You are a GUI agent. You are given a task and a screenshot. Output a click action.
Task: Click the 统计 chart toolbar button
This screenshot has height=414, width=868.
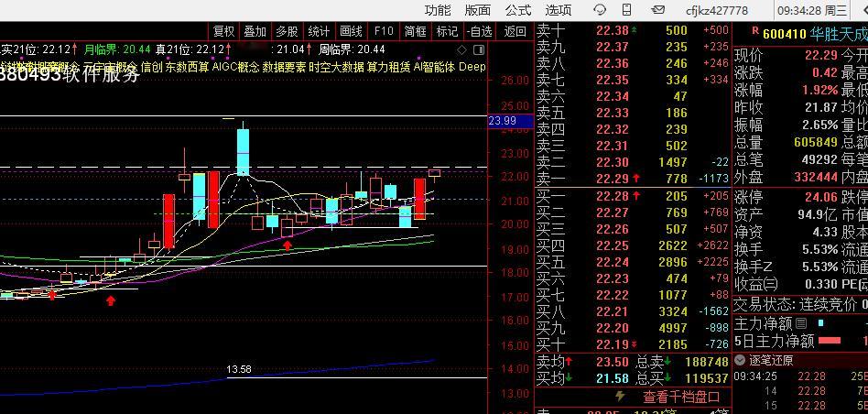(x=319, y=31)
